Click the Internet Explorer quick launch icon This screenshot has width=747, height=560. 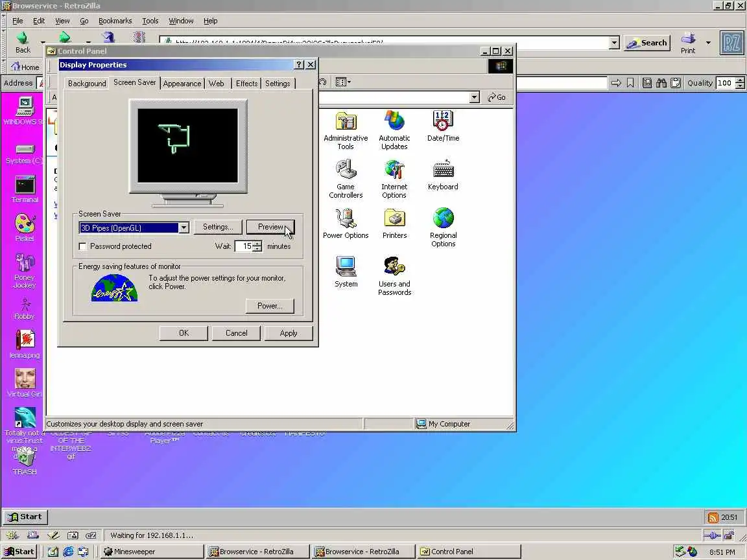pos(68,552)
